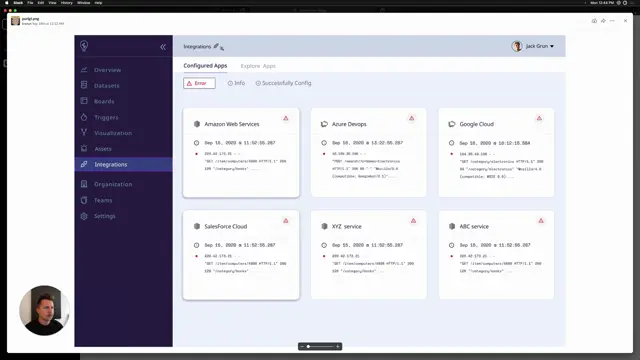This screenshot has width=640, height=360.
Task: Open Assets in the sidebar
Action: pos(103,149)
